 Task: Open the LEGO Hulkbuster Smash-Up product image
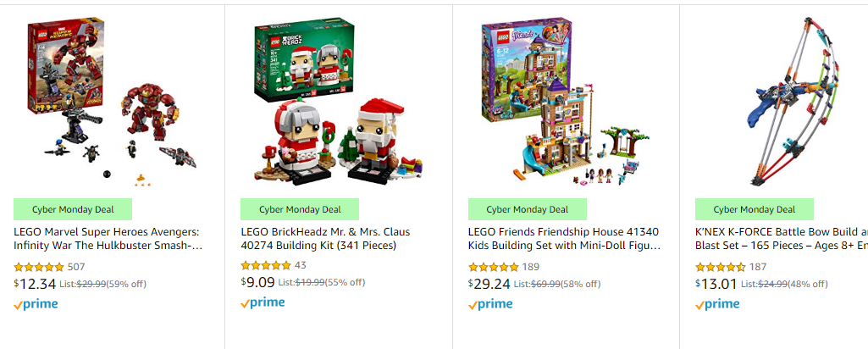point(113,101)
